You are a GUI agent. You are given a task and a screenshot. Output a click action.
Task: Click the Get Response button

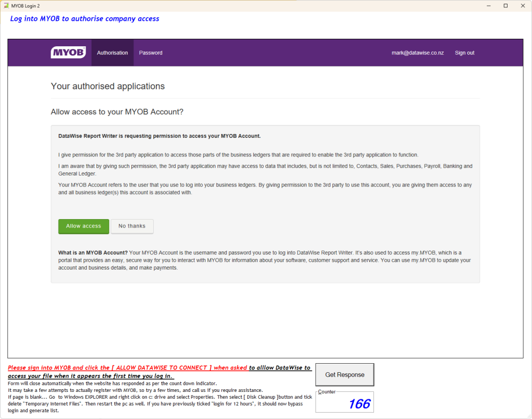pyautogui.click(x=345, y=374)
